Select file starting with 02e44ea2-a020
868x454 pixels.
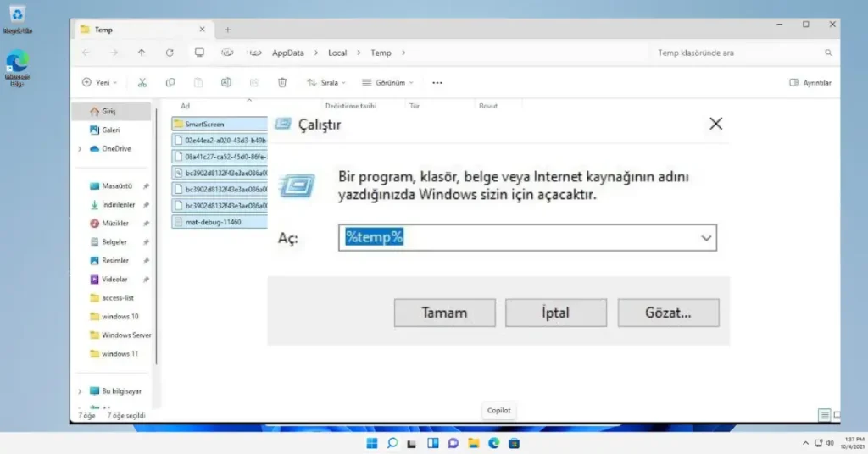point(220,141)
